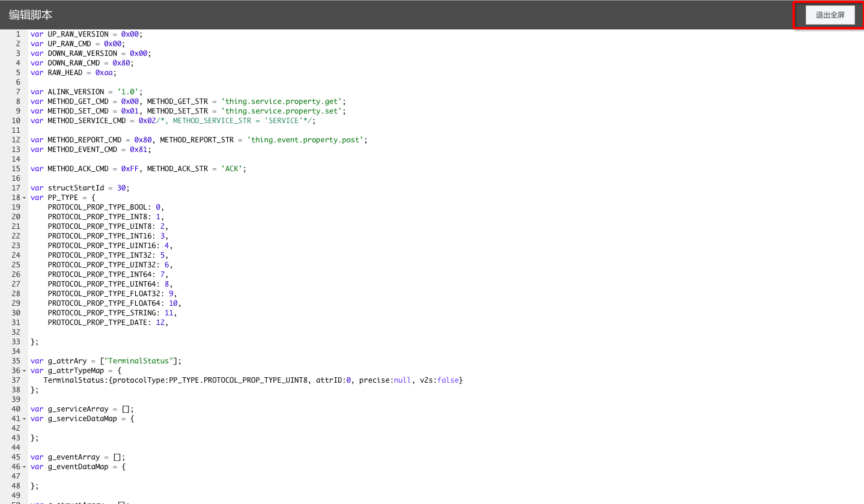Screen dimensions: 864x504
Task: Click the PROTOCOL_PROP_TYPE_UINT32: 6 entry
Action: point(111,265)
